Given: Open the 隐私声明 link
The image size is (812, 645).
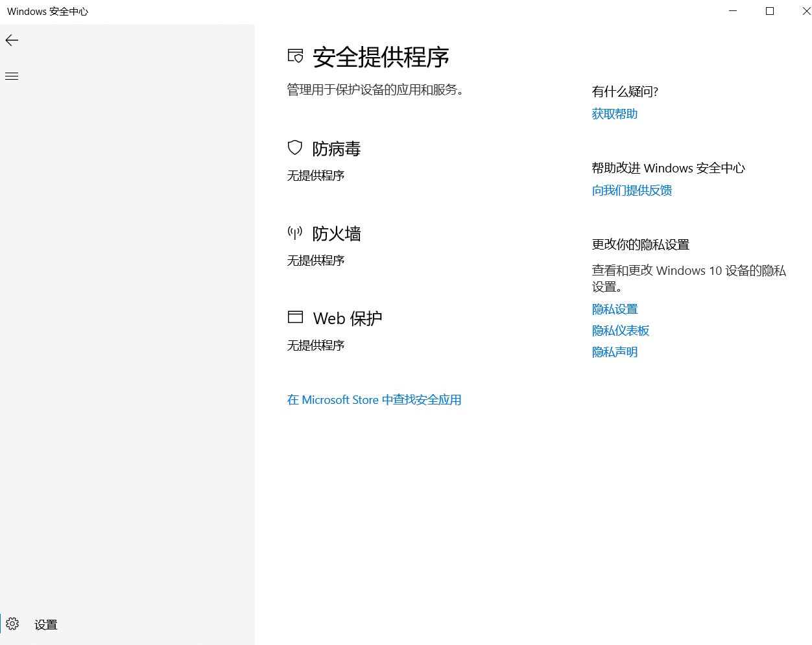Looking at the screenshot, I should click(x=615, y=352).
